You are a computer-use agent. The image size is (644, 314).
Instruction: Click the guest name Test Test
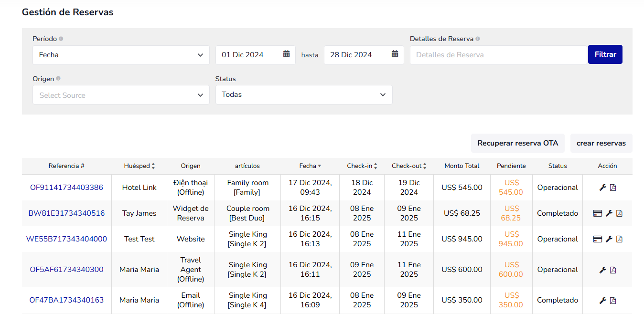pos(140,239)
